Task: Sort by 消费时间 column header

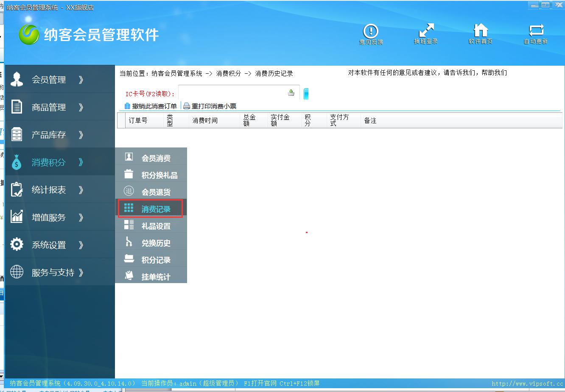Action: [x=205, y=120]
